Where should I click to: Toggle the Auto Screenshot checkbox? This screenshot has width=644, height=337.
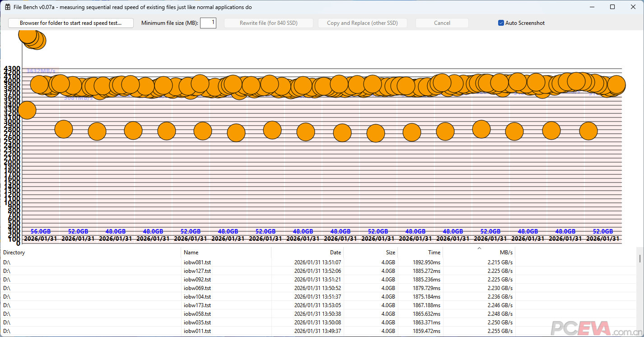501,23
